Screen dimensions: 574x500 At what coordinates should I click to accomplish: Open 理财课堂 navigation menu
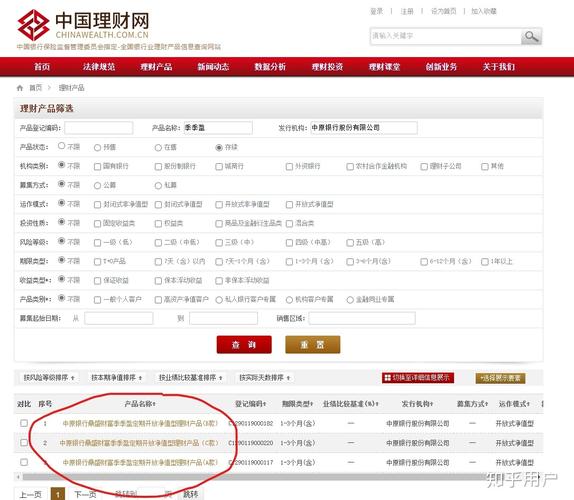(x=384, y=67)
